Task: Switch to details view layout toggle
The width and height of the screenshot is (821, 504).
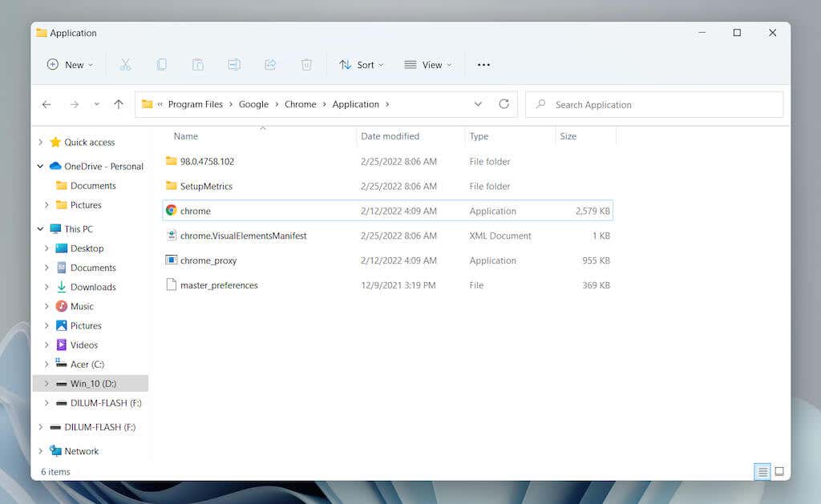Action: (x=762, y=472)
